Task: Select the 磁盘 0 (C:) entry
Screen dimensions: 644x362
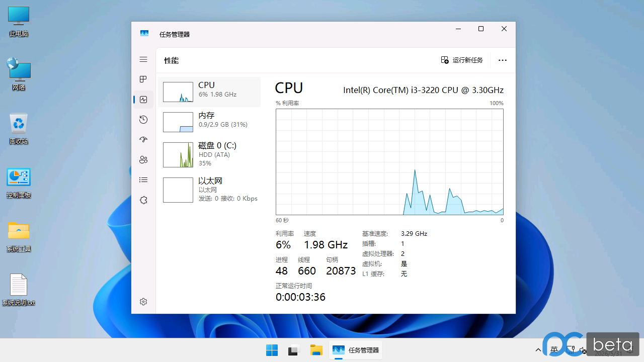Action: (x=209, y=154)
